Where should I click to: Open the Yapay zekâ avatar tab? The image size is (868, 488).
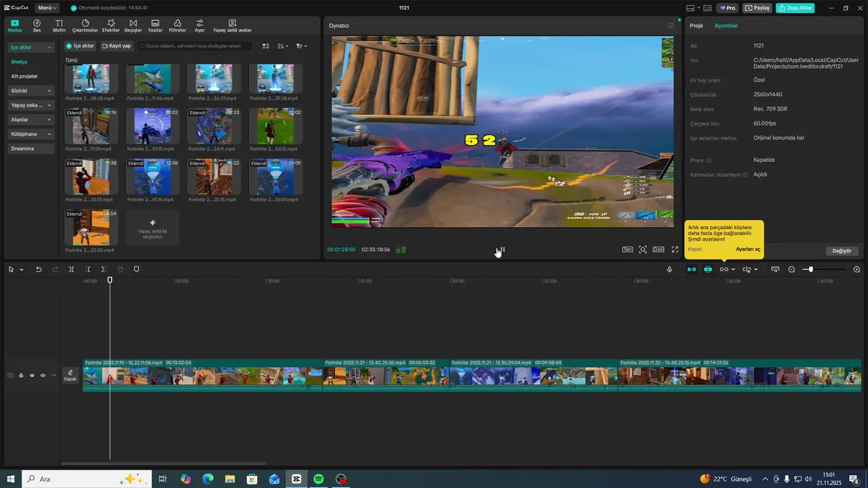[x=233, y=26]
